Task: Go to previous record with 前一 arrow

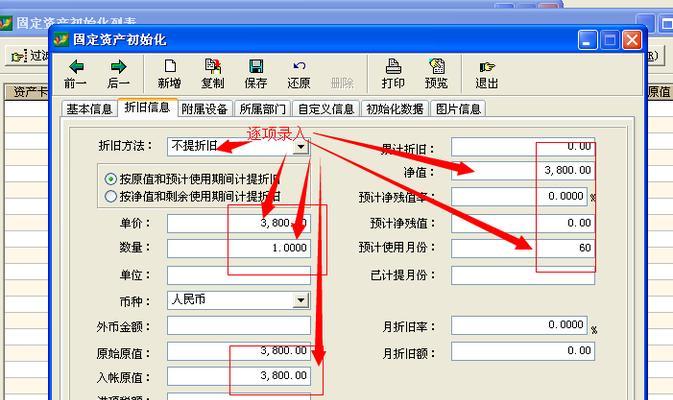Action: (x=76, y=74)
